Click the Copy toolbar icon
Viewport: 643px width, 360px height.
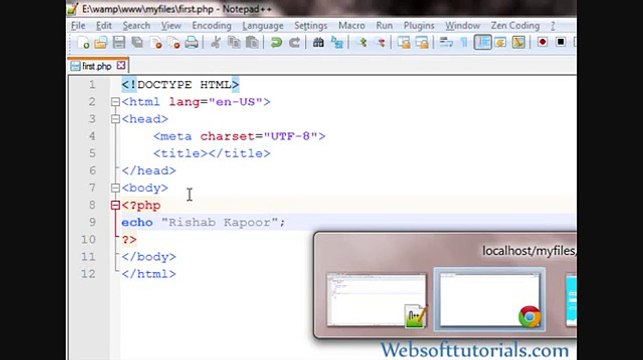pyautogui.click(x=234, y=42)
